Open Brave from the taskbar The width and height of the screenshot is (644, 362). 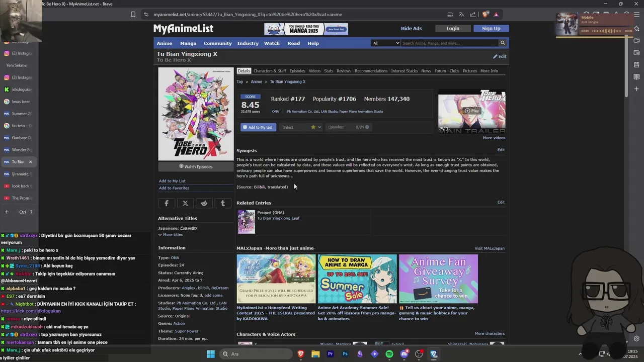301,354
